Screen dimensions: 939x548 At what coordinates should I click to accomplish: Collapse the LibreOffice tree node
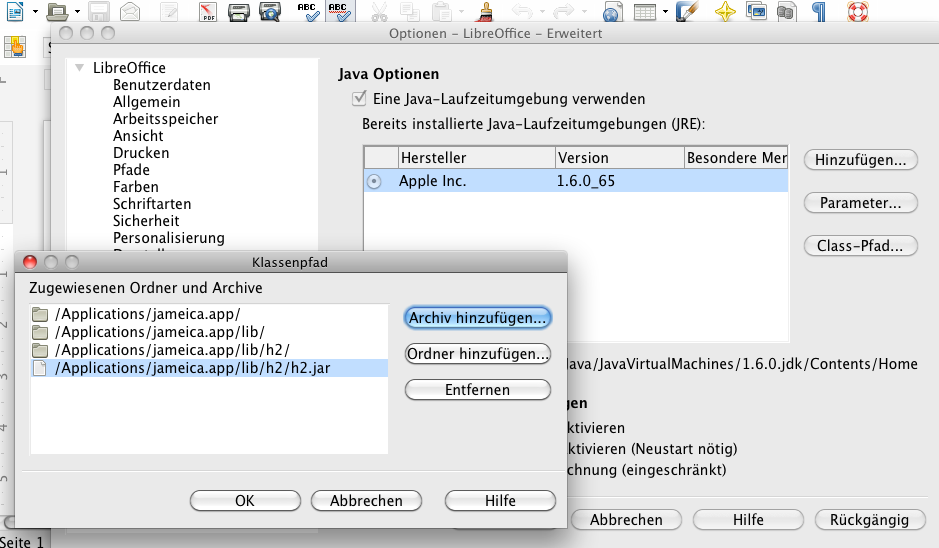coord(80,68)
